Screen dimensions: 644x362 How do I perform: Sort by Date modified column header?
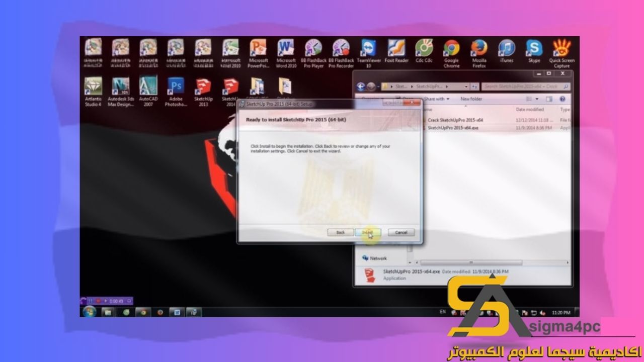[x=530, y=109]
